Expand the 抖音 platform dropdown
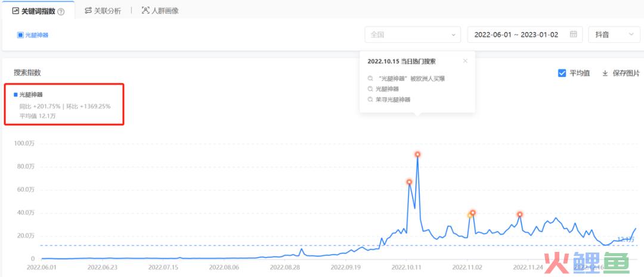The width and height of the screenshot is (644, 277). point(614,35)
